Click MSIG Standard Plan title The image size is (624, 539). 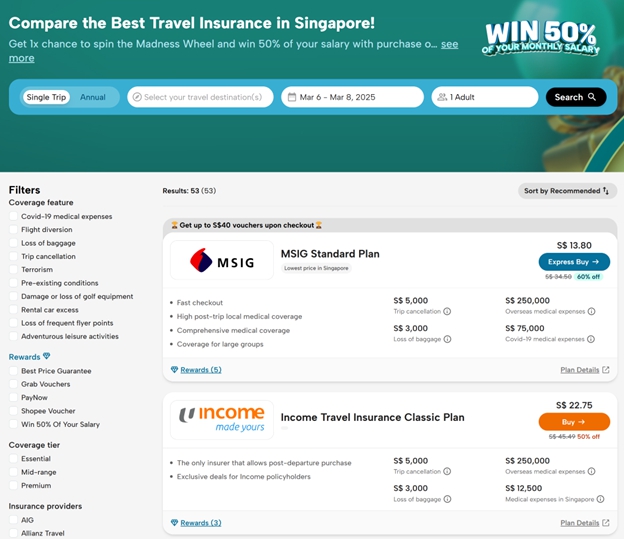point(330,254)
